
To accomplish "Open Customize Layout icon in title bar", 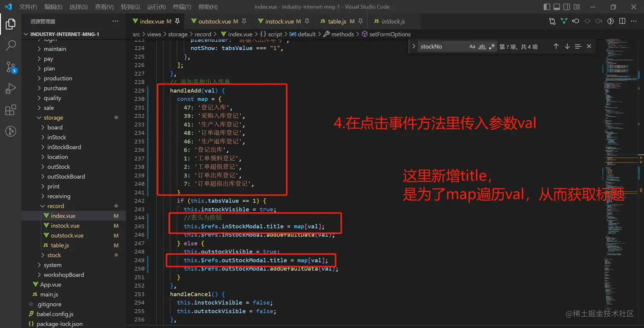I will click(576, 7).
